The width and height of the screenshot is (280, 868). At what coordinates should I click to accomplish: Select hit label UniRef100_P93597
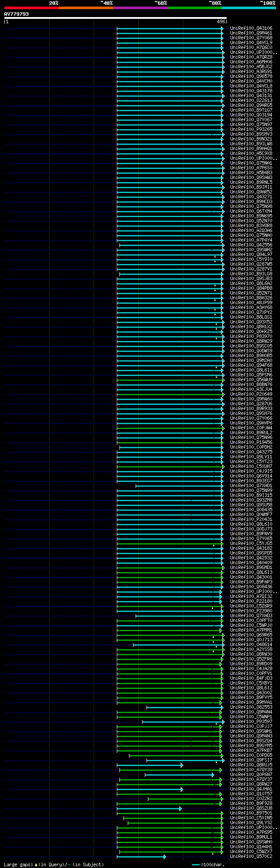[251, 722]
